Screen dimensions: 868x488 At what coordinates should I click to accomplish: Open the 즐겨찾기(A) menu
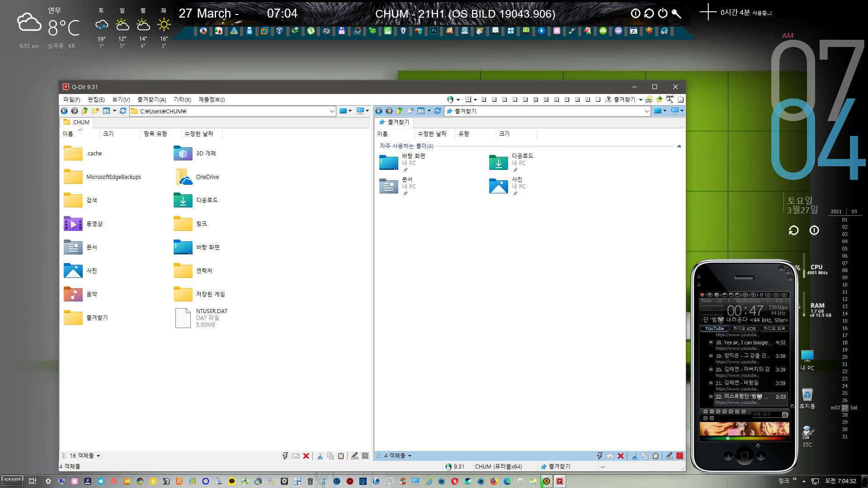point(152,100)
